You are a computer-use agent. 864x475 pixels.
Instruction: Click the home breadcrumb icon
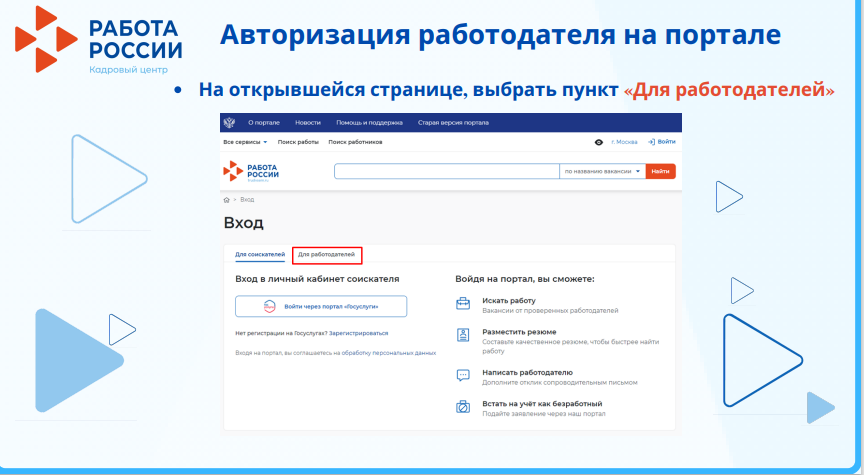tap(226, 200)
